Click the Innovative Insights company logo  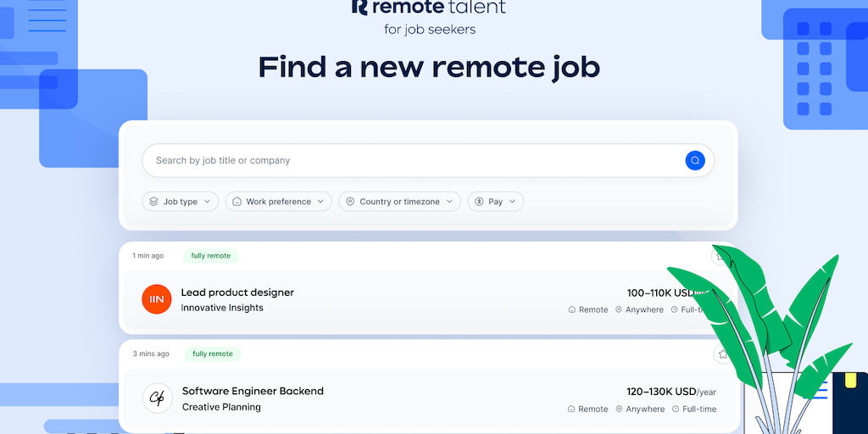point(157,299)
